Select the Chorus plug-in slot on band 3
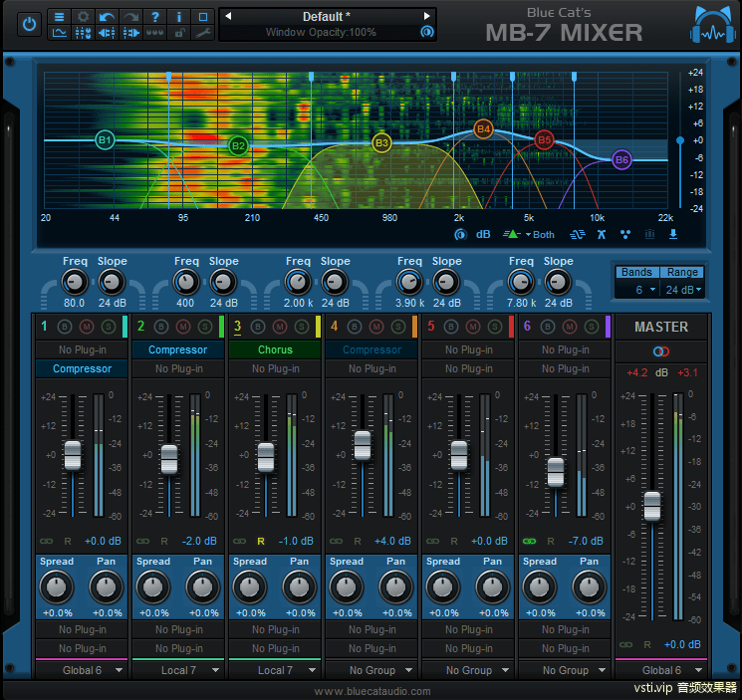The image size is (742, 700). [x=275, y=350]
